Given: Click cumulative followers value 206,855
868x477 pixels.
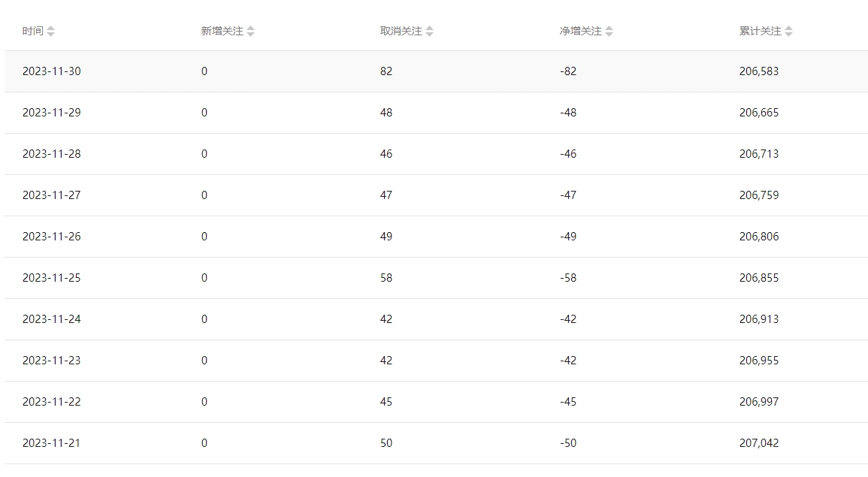Looking at the screenshot, I should [759, 278].
